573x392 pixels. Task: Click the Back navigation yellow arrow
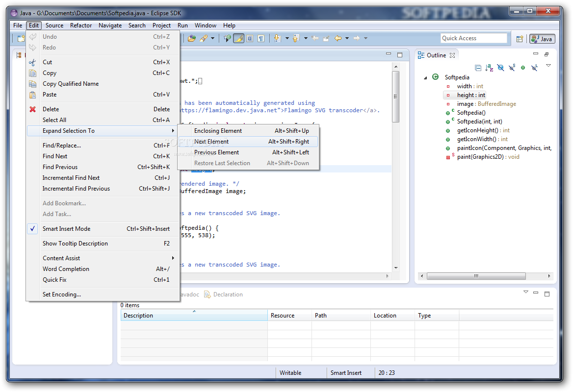tap(338, 38)
